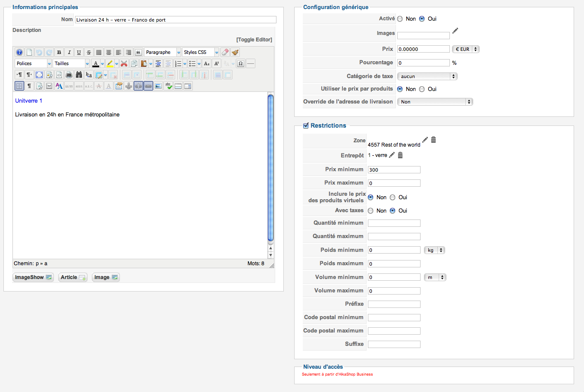Open the Tailles font size dropdown

tap(71, 63)
